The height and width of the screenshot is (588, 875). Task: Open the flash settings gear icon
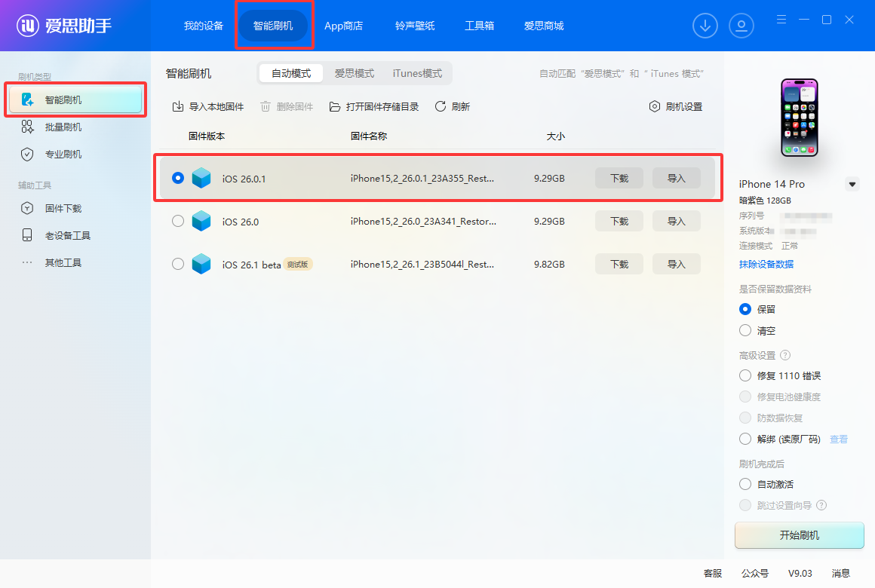(x=653, y=106)
